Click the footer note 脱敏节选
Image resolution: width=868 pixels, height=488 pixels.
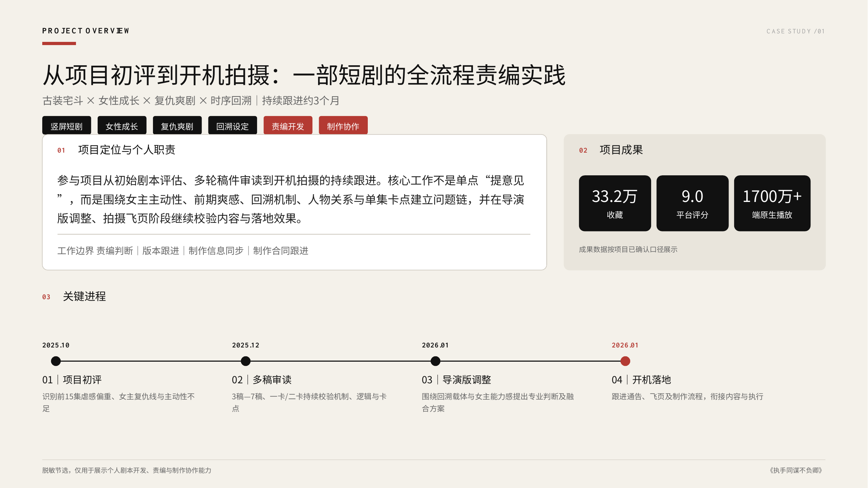pyautogui.click(x=127, y=470)
